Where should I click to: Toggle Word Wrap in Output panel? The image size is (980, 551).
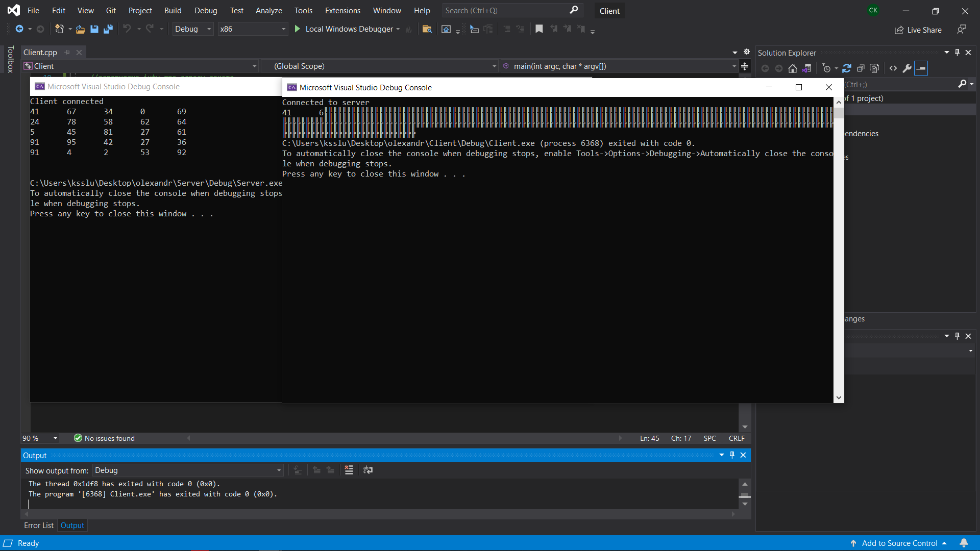coord(368,470)
